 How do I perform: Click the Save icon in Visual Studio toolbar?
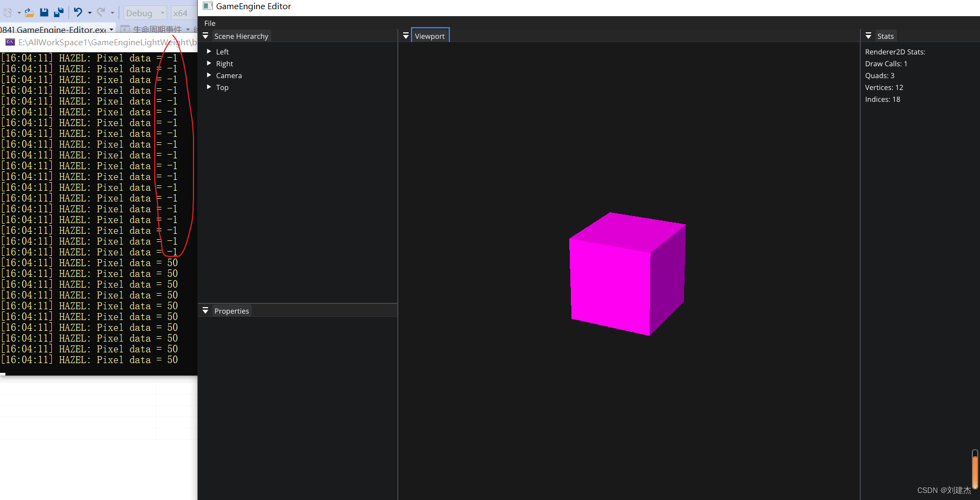click(44, 12)
